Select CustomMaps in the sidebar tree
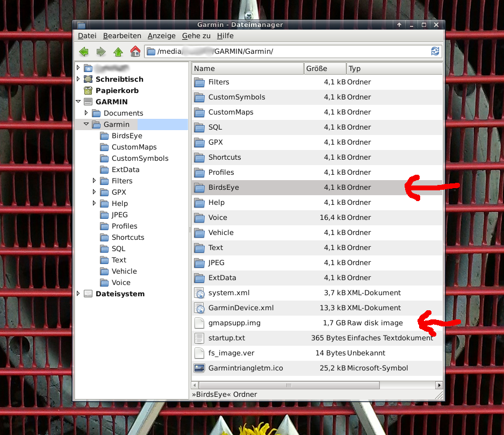 (x=134, y=147)
